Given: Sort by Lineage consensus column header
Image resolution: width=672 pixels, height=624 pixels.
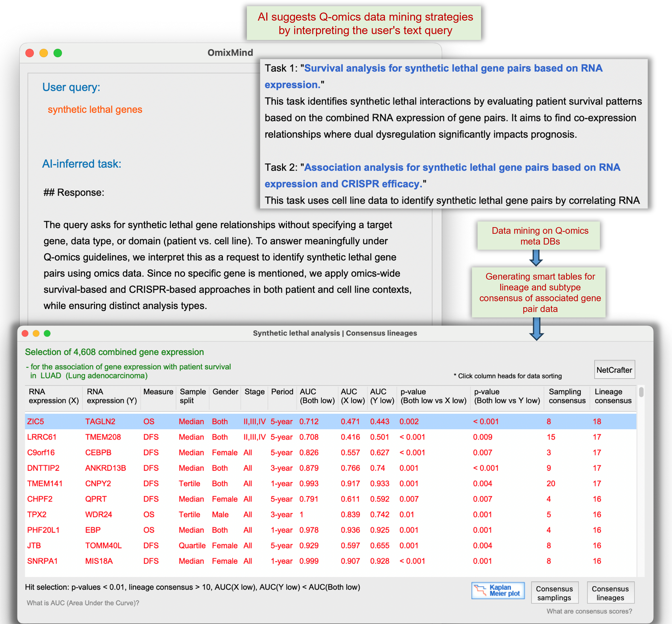Looking at the screenshot, I should click(x=613, y=396).
